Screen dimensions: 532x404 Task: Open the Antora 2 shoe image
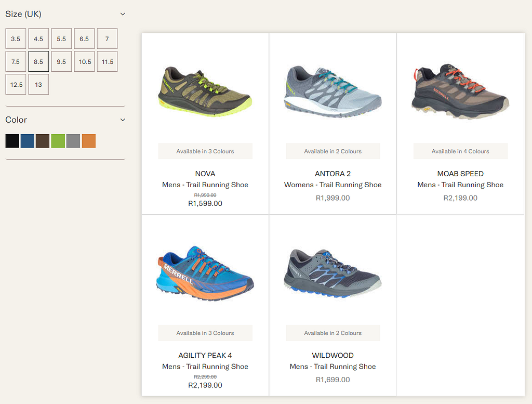[332, 92]
